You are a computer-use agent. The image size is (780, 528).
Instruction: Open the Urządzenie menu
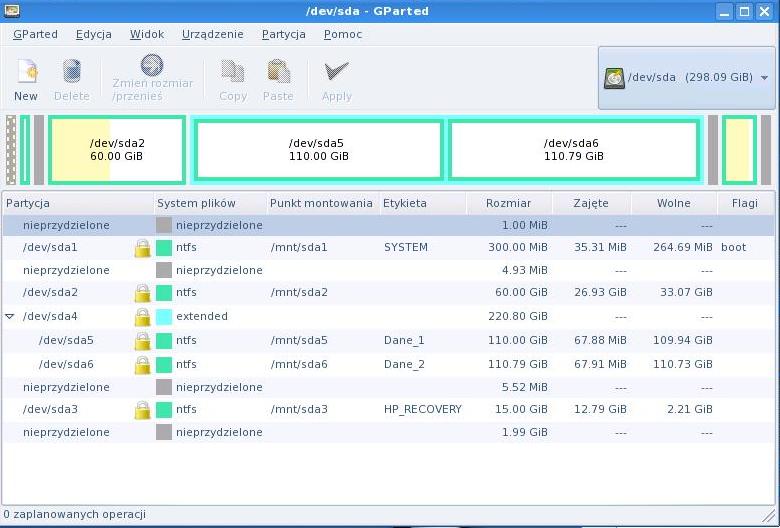tap(212, 34)
